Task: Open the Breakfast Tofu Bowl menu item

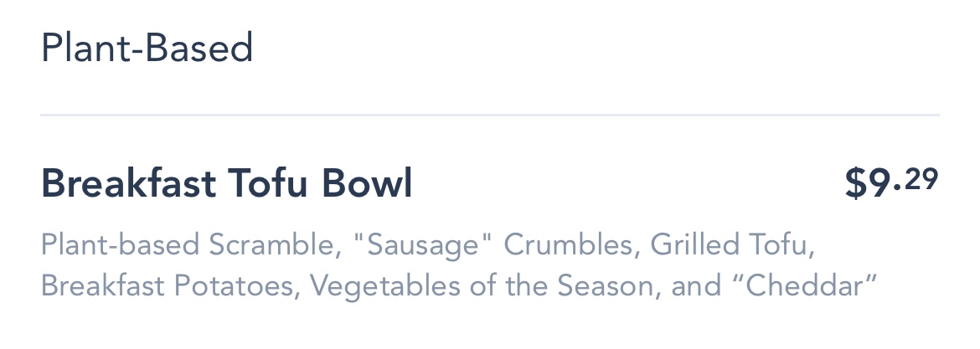Action: [226, 184]
